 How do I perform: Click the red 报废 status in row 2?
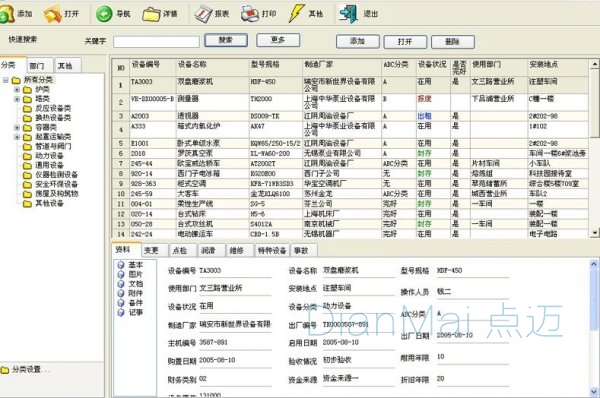click(x=424, y=99)
